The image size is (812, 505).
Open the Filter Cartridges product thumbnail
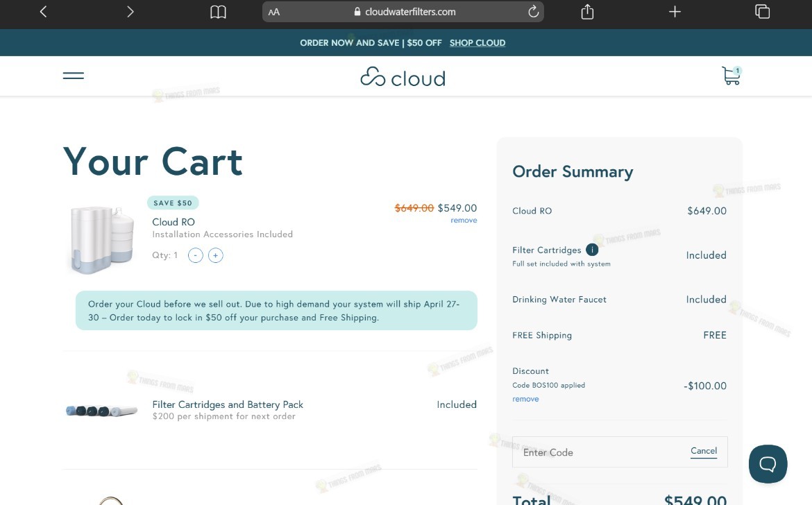pos(101,411)
